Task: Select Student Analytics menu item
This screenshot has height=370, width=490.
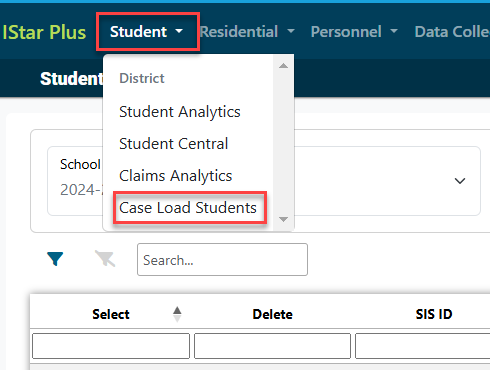Action: pyautogui.click(x=180, y=112)
